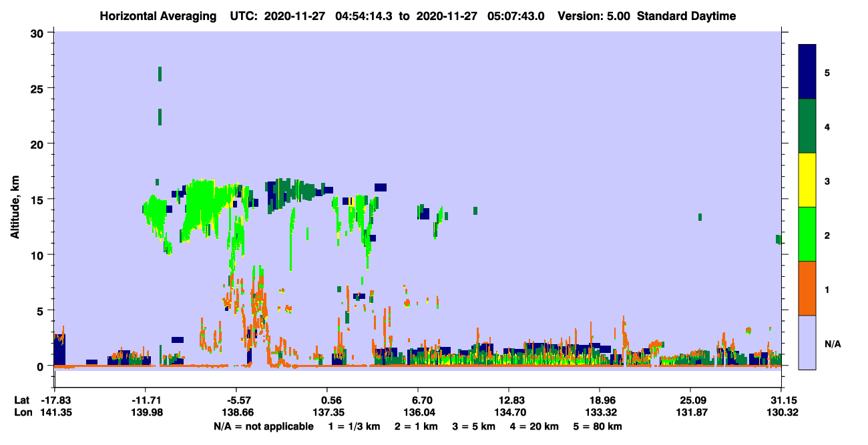Click the yellow color bar segment labeled 3
868x445 pixels.
807,180
